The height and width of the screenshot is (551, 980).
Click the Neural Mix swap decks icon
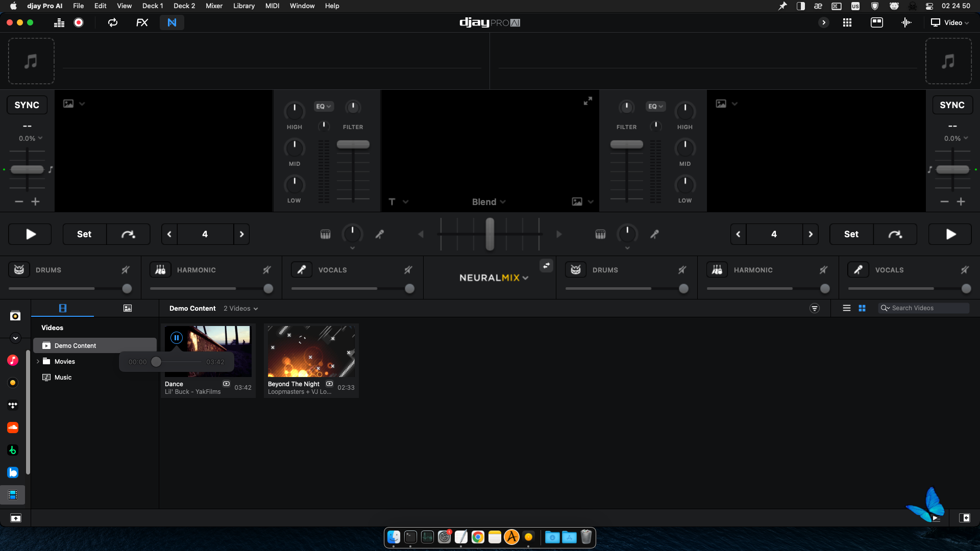(x=547, y=266)
